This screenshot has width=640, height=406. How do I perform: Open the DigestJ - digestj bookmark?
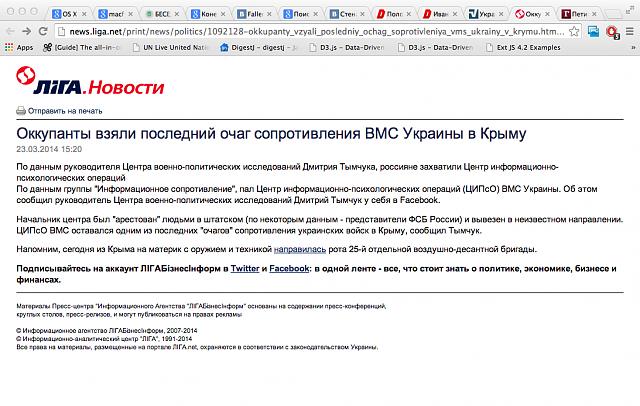[260, 47]
